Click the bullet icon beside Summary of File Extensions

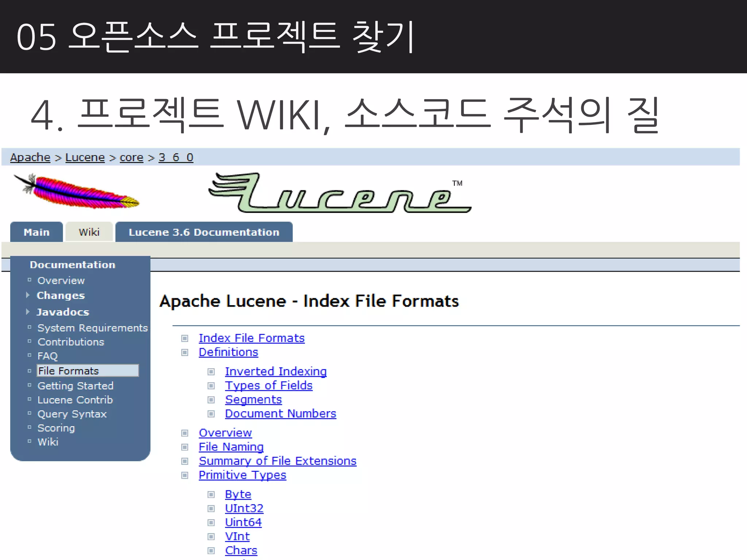click(x=185, y=462)
